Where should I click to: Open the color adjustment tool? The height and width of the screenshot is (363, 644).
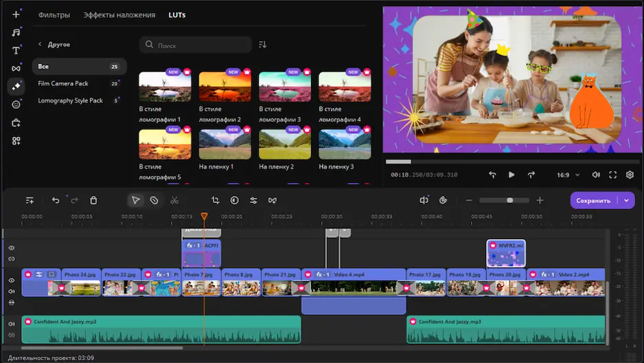(234, 200)
